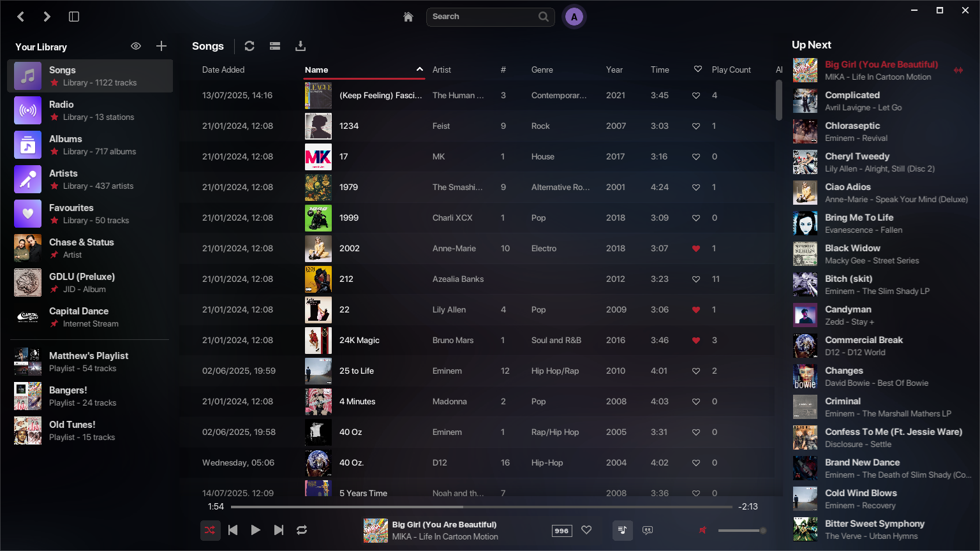
Task: Open pinned album GDLU (Preluxe)
Action: point(90,283)
